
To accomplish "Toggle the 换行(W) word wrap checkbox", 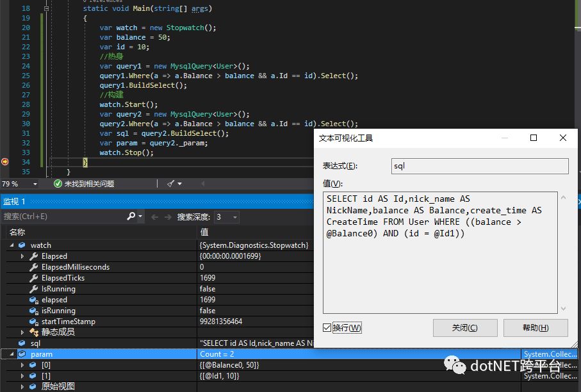I will click(327, 327).
